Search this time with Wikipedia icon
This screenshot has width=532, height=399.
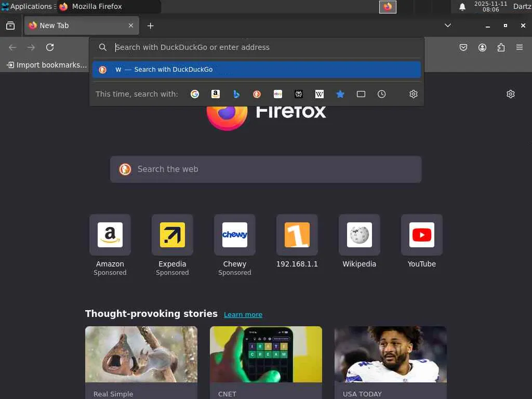click(x=320, y=94)
